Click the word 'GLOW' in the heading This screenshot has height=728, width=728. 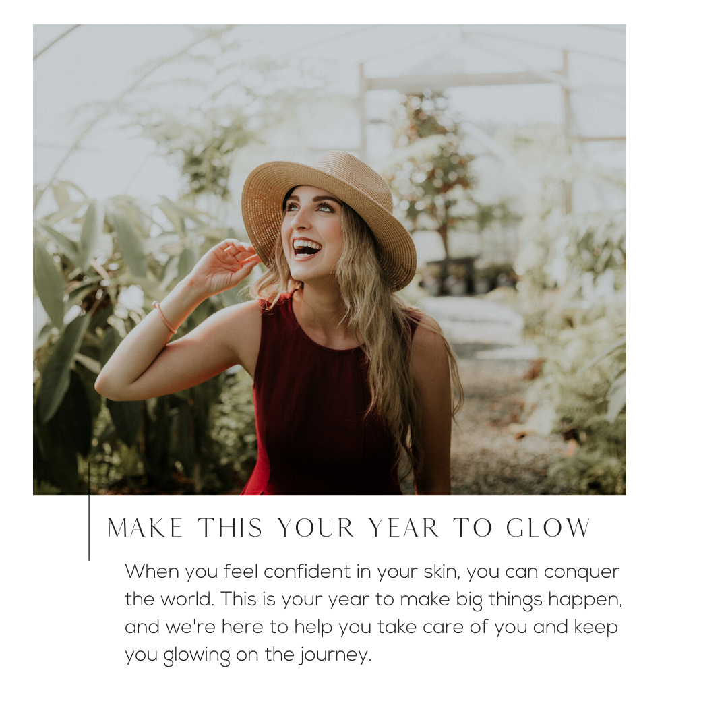coord(548,528)
